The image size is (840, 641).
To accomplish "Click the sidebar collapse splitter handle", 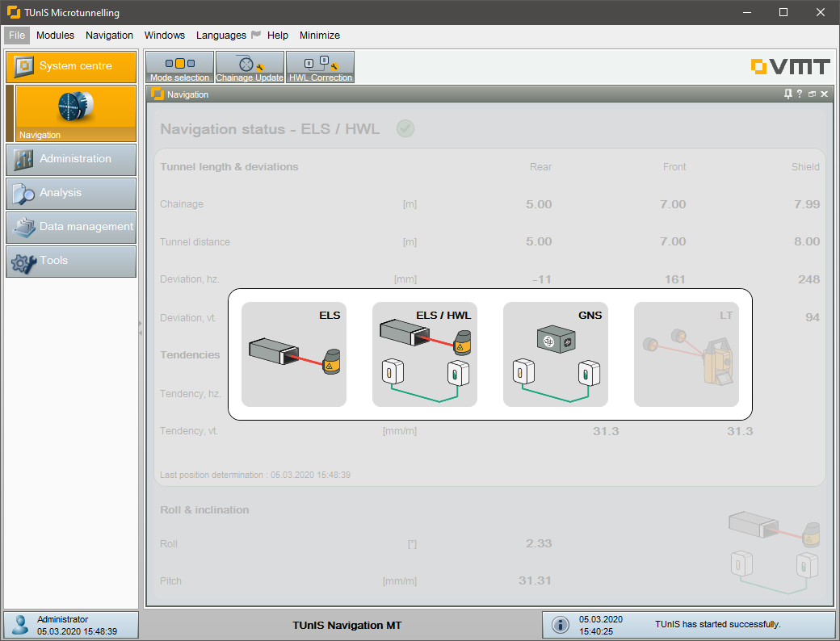I will click(141, 328).
